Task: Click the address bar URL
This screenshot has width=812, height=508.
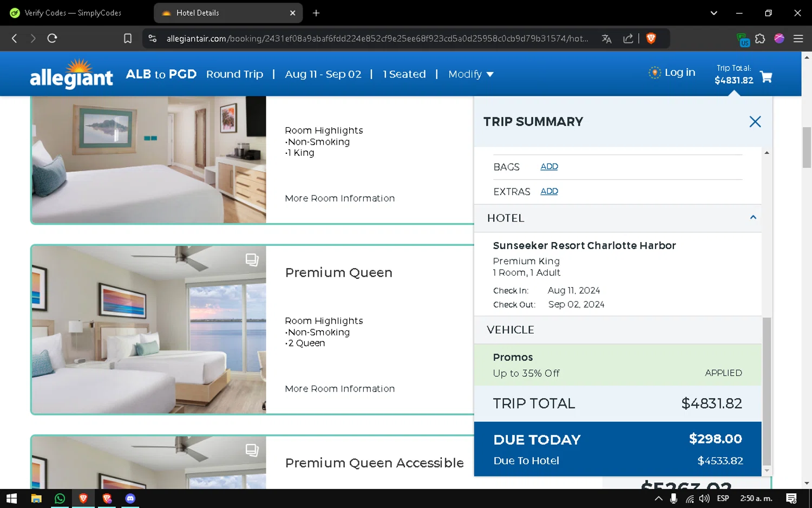Action: click(x=377, y=38)
